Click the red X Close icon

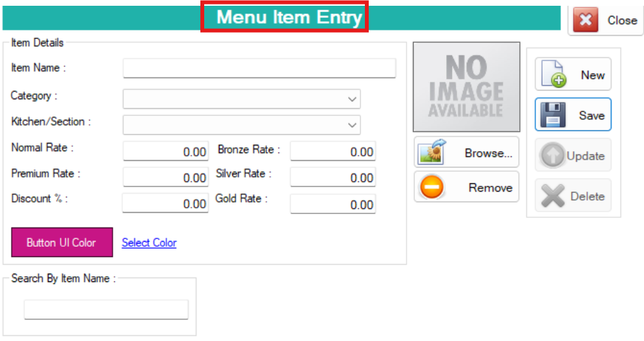point(585,20)
